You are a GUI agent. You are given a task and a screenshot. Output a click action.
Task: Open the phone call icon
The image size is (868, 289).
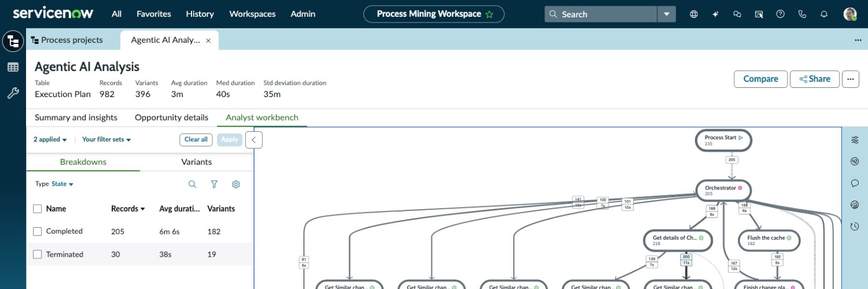[802, 14]
